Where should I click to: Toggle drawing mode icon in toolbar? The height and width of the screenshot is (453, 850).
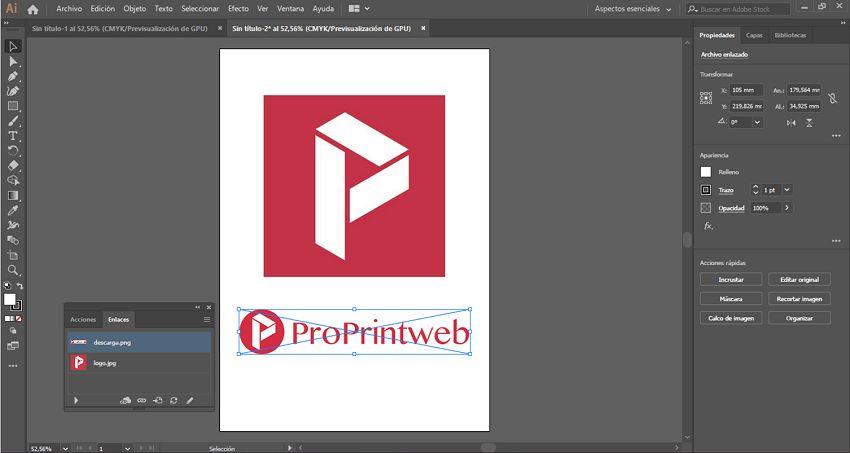[x=13, y=331]
